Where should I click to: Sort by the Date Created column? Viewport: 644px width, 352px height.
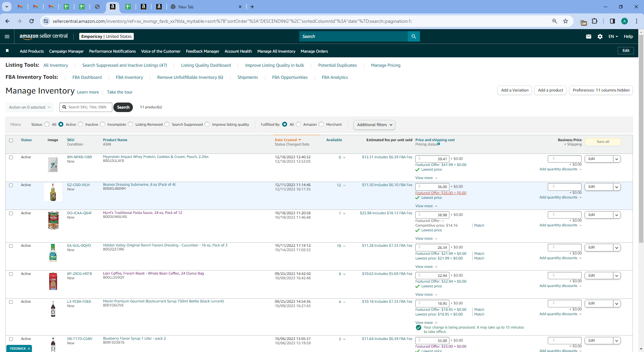pos(288,140)
